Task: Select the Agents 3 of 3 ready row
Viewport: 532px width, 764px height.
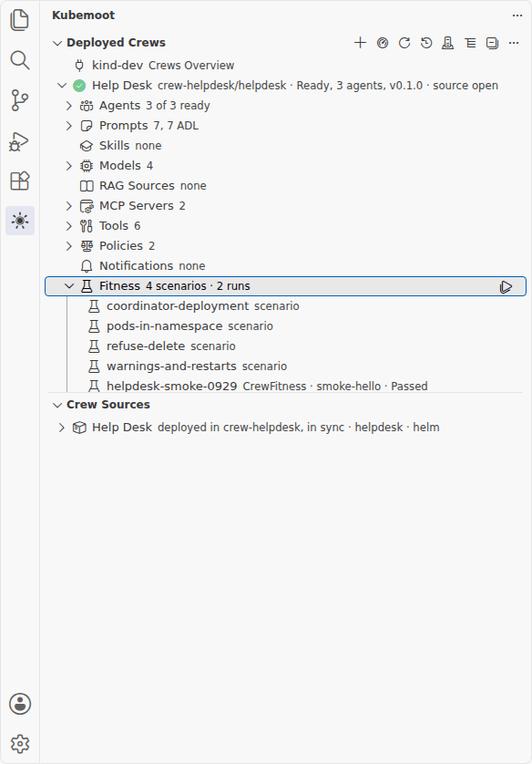Action: coord(285,106)
